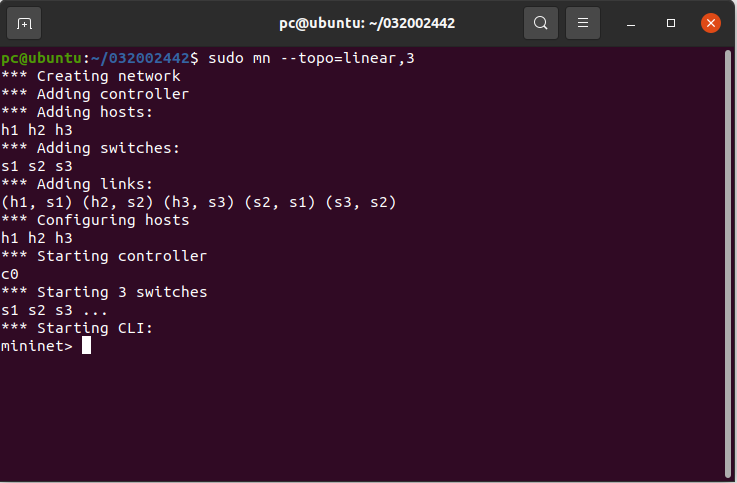737x483 pixels.
Task: Click the c0 controller text
Action: click(x=10, y=274)
